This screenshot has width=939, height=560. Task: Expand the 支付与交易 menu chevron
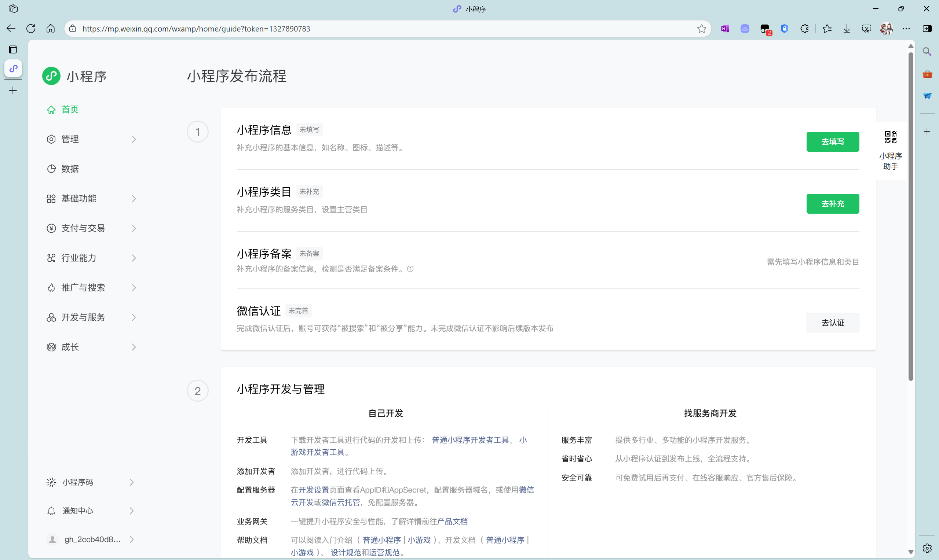click(134, 228)
